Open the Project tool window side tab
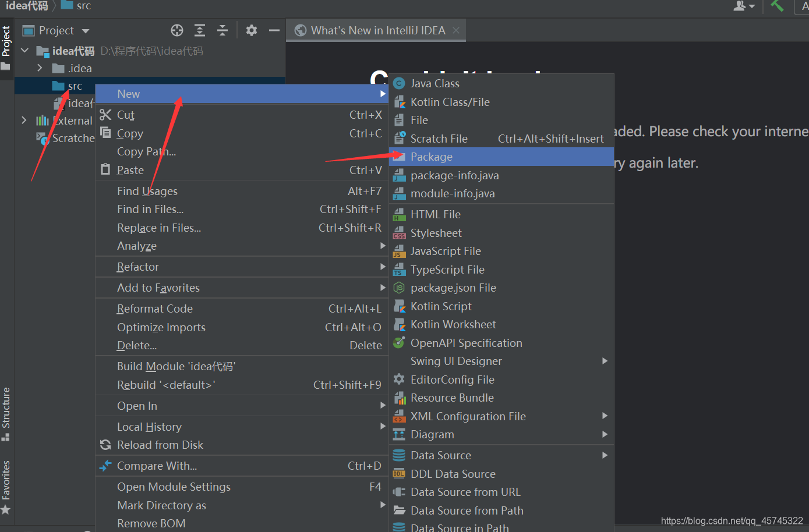809x532 pixels. (6, 48)
